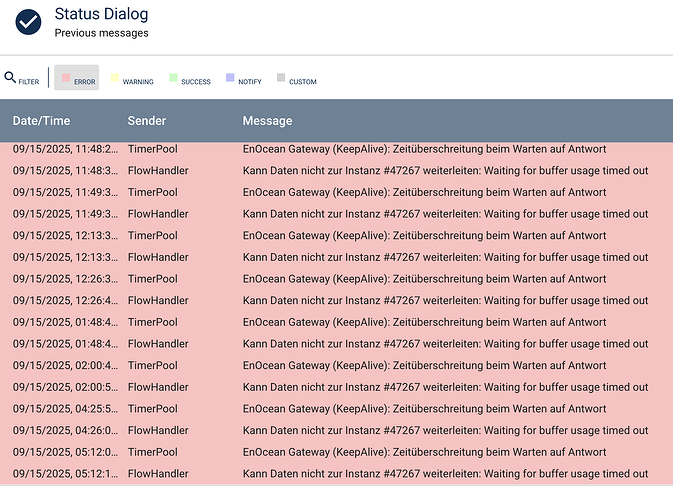This screenshot has height=500, width=673.
Task: Select the 12:26:4... timestamp cell
Action: click(x=65, y=300)
